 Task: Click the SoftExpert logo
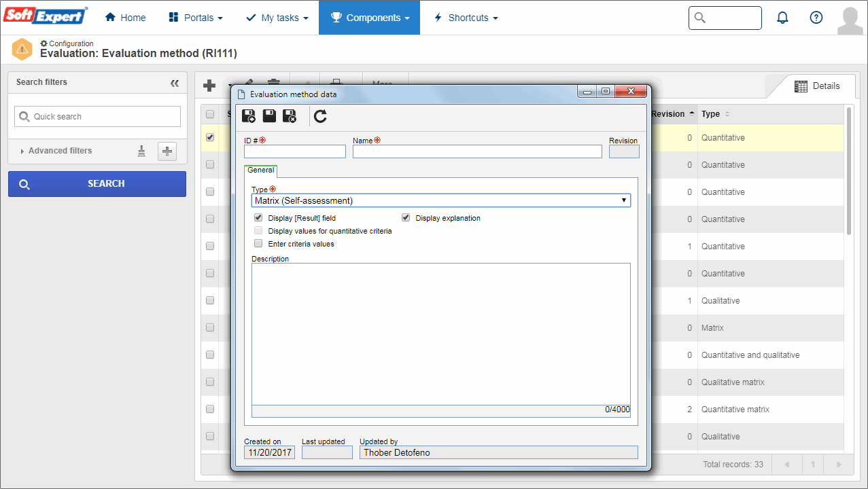click(x=45, y=17)
